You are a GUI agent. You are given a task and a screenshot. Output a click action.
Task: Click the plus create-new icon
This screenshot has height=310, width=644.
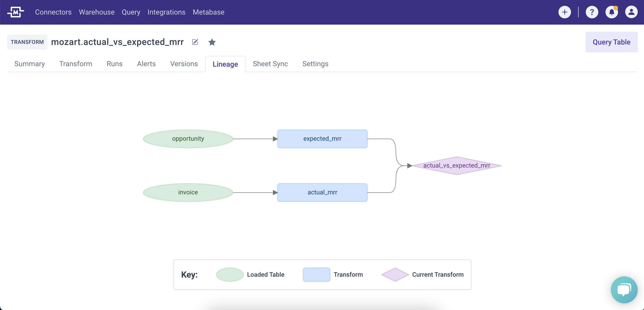565,12
